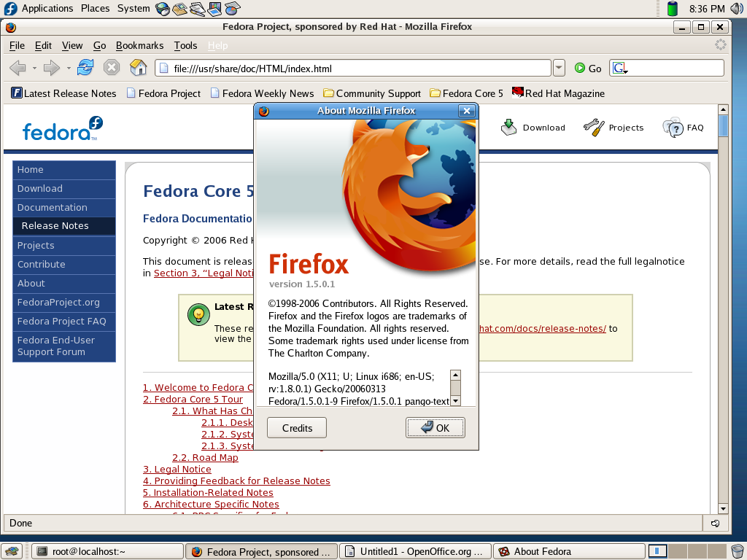Open the Fedora End-User Support Forum link
The height and width of the screenshot is (560, 747).
point(64,346)
